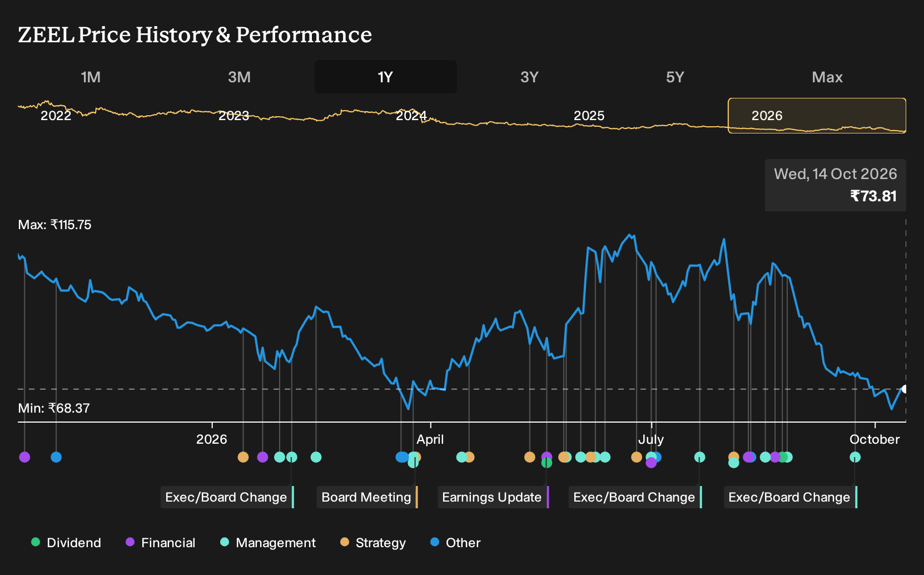Click the ZEEL Price History & Performance heading

195,34
